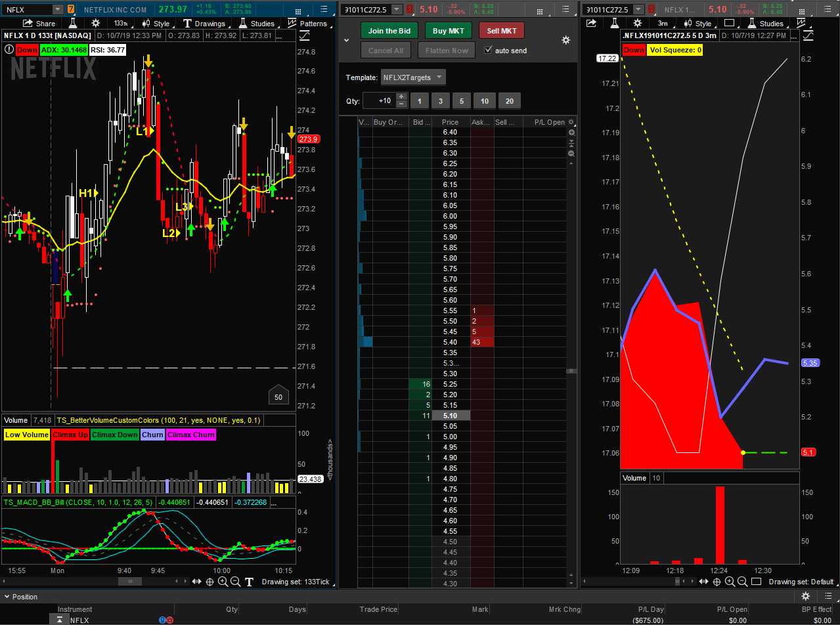Set quantity preset to 20
The image size is (840, 625).
(x=509, y=100)
